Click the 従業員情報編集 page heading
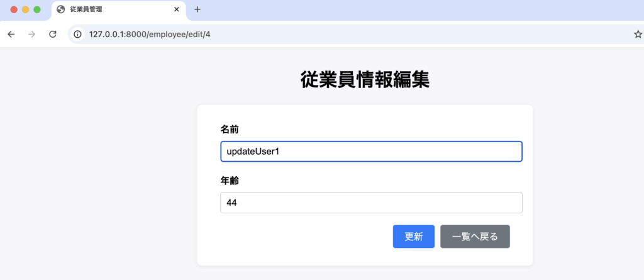 pyautogui.click(x=365, y=81)
